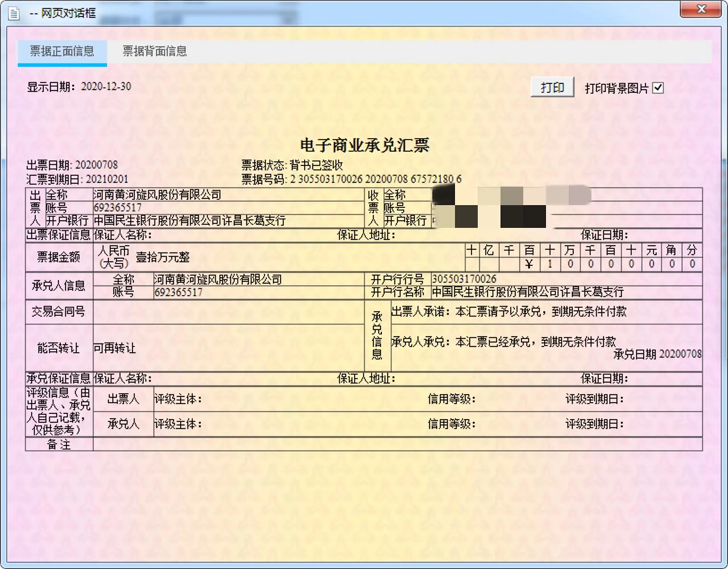
Task: Click the 票据号码 number string
Action: tap(376, 179)
